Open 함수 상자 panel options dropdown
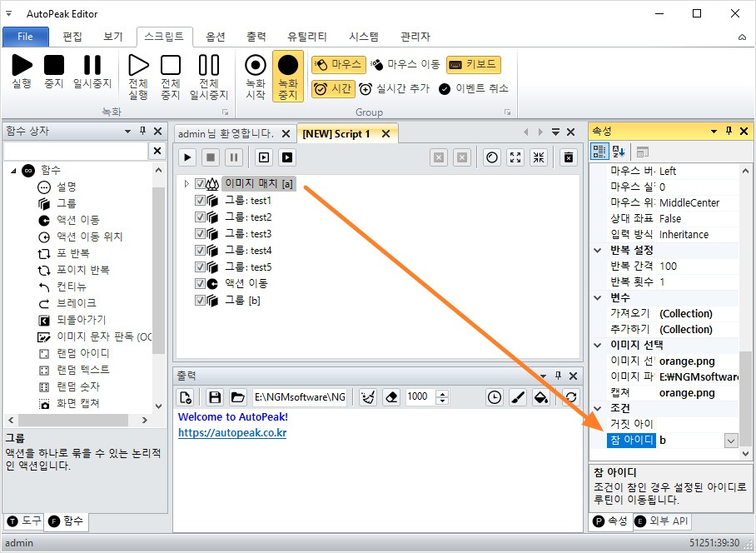The height and width of the screenshot is (553, 756). click(127, 131)
